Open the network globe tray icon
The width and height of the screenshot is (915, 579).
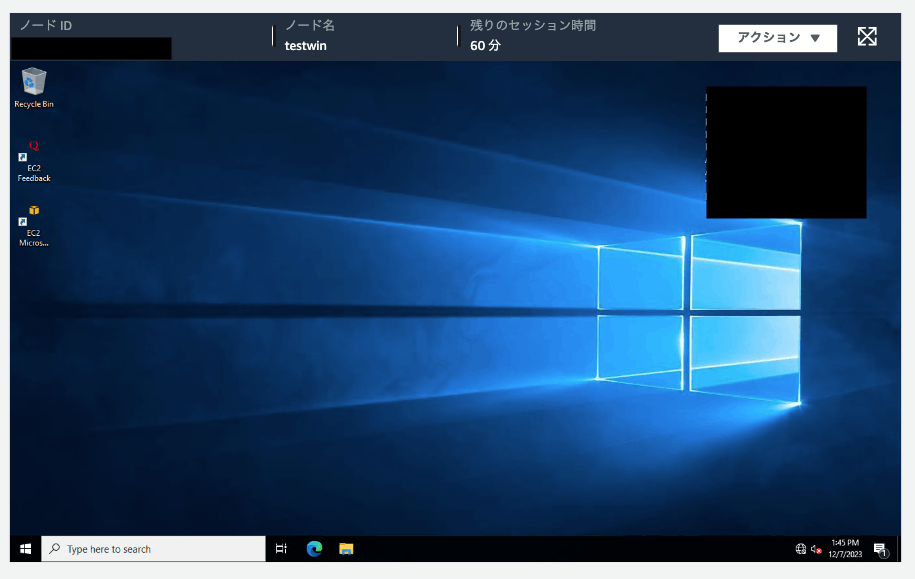point(801,549)
